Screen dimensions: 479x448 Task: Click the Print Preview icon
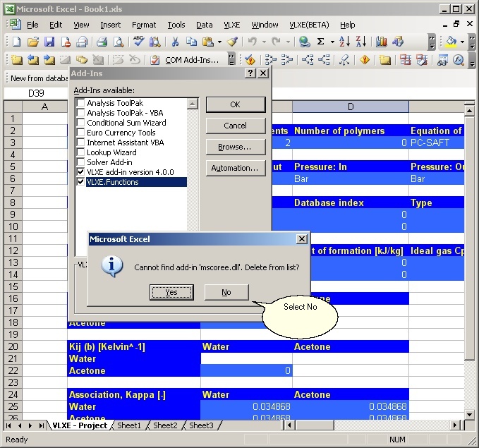tap(119, 42)
